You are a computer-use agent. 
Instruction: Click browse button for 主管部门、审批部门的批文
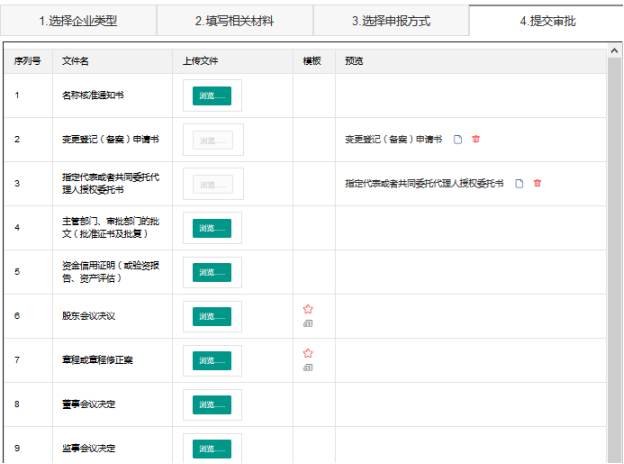click(x=212, y=228)
